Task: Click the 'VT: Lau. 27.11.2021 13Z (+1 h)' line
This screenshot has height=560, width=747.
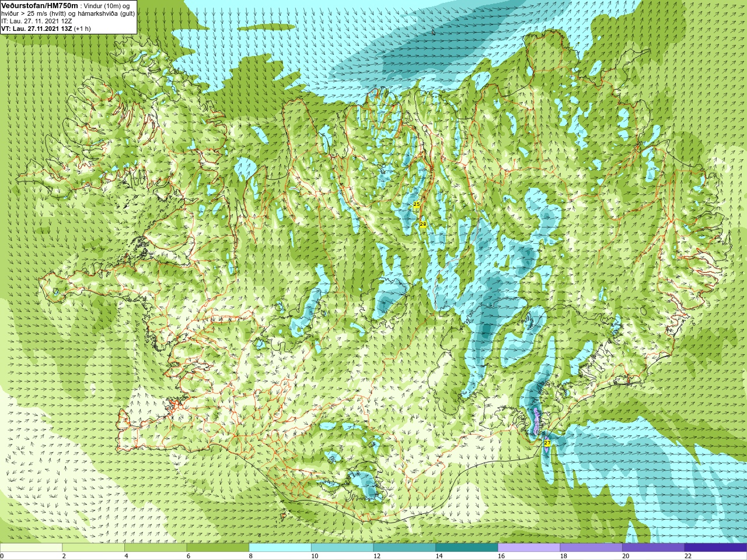Action: pos(46,29)
